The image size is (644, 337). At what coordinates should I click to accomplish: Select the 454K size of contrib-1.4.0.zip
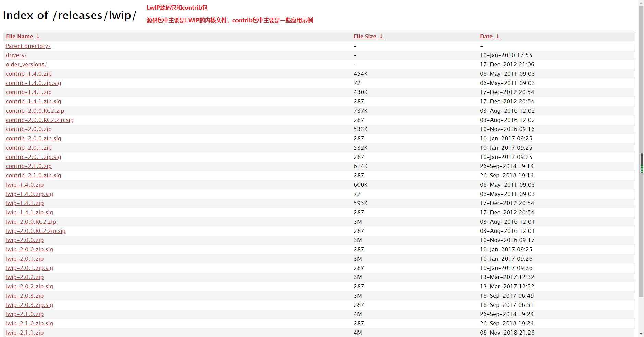coord(361,74)
